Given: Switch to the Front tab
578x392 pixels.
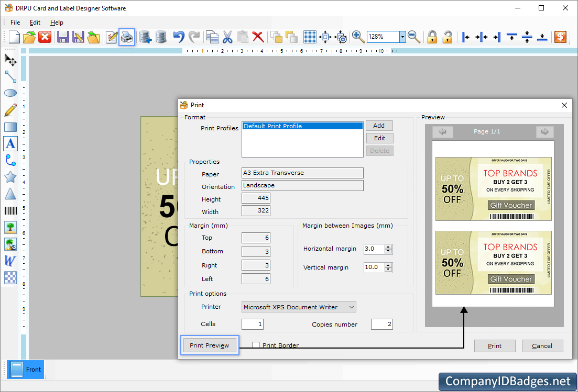Looking at the screenshot, I should click(26, 369).
